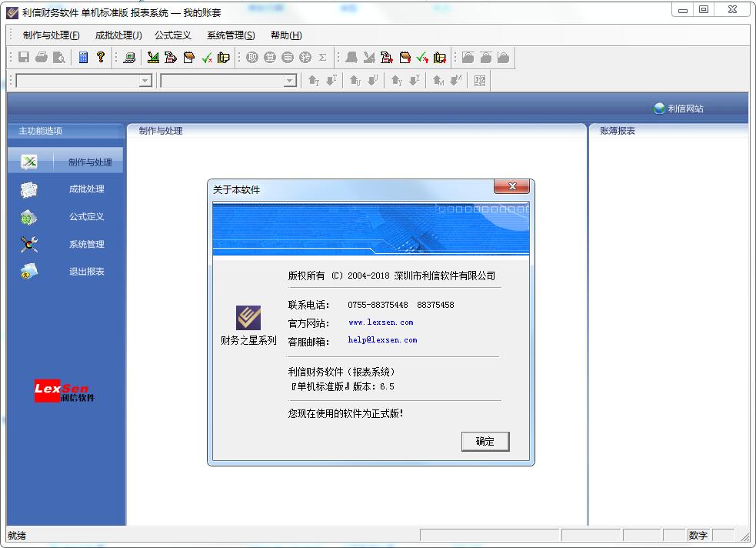Click the 版权所有 copyright line

(x=391, y=276)
